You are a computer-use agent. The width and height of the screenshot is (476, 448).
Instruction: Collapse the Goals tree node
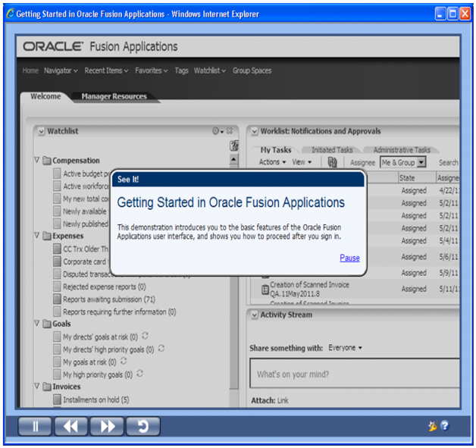coord(37,323)
